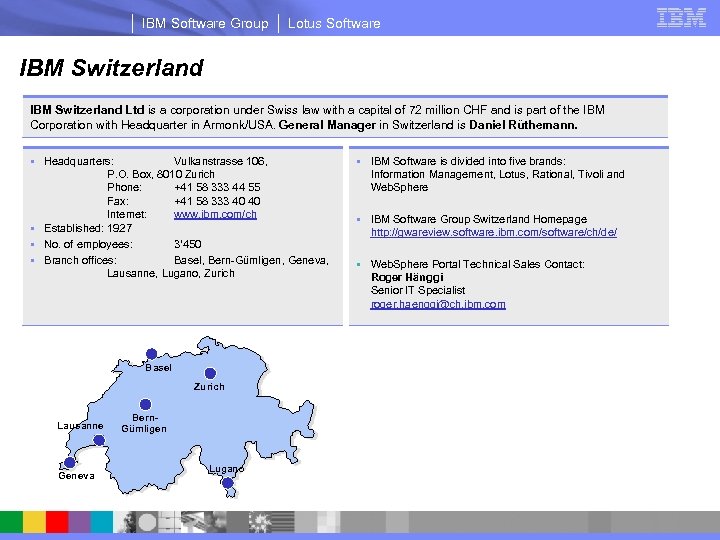Select the Lausanne dot on the map
Viewport: 720px width, 540px height.
tap(99, 440)
